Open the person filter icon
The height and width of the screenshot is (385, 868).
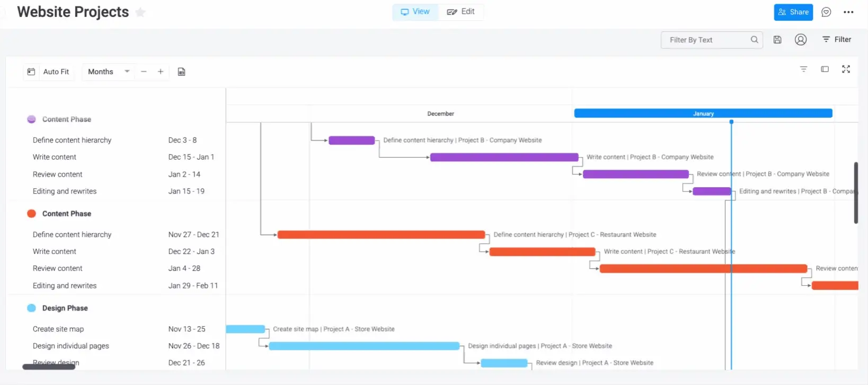[x=801, y=40]
